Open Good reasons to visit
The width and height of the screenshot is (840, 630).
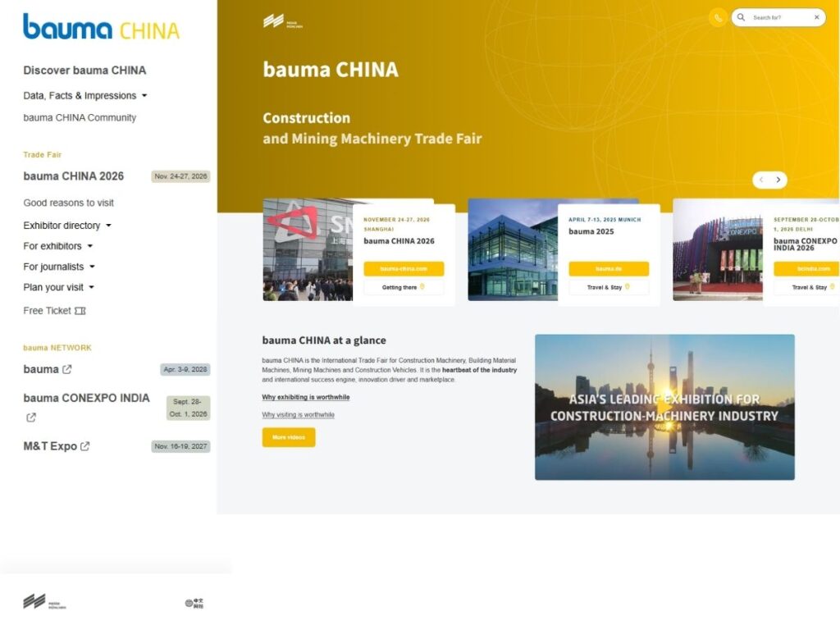click(x=69, y=203)
